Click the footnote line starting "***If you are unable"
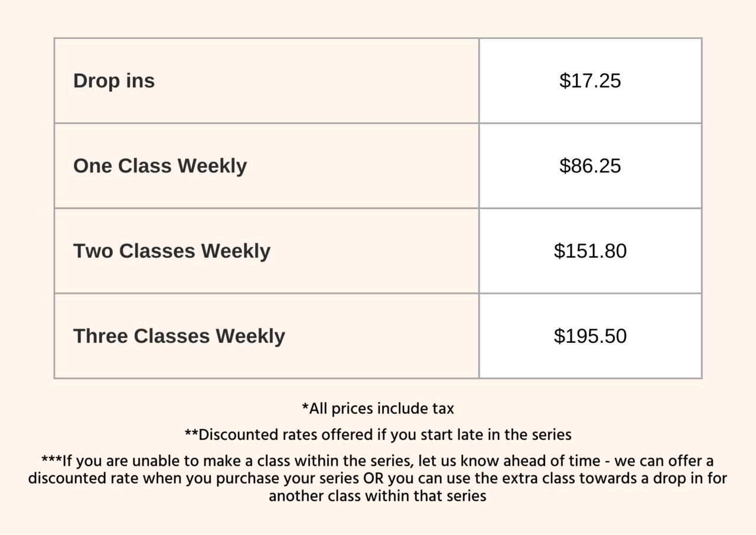The height and width of the screenshot is (535, 756). tap(378, 461)
